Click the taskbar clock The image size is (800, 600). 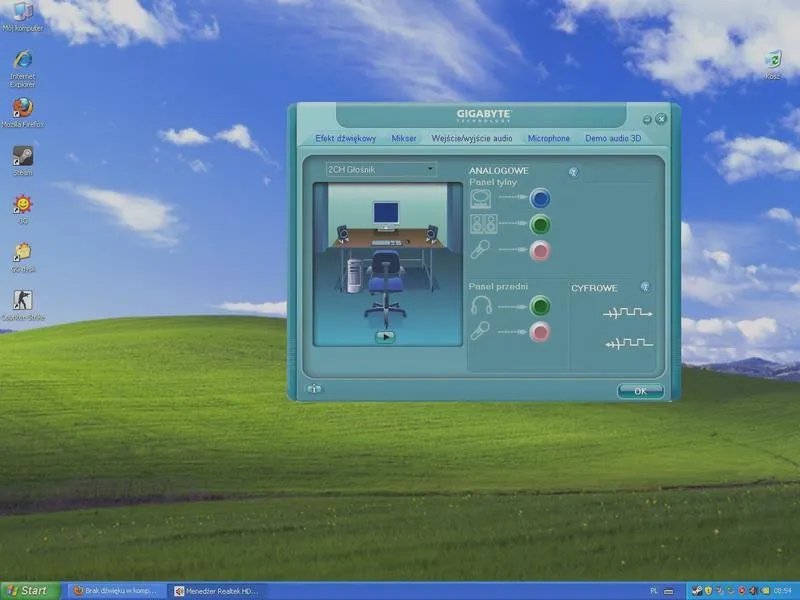point(783,591)
